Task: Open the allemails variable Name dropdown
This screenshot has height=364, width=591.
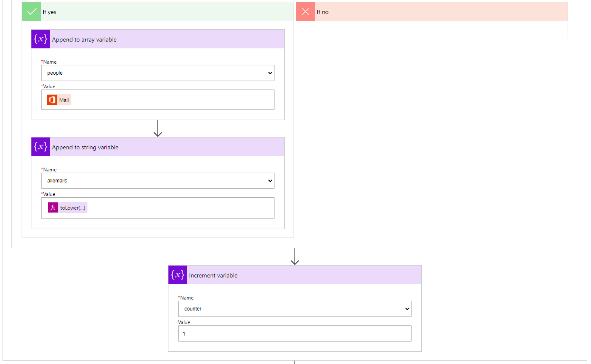Action: (x=157, y=181)
